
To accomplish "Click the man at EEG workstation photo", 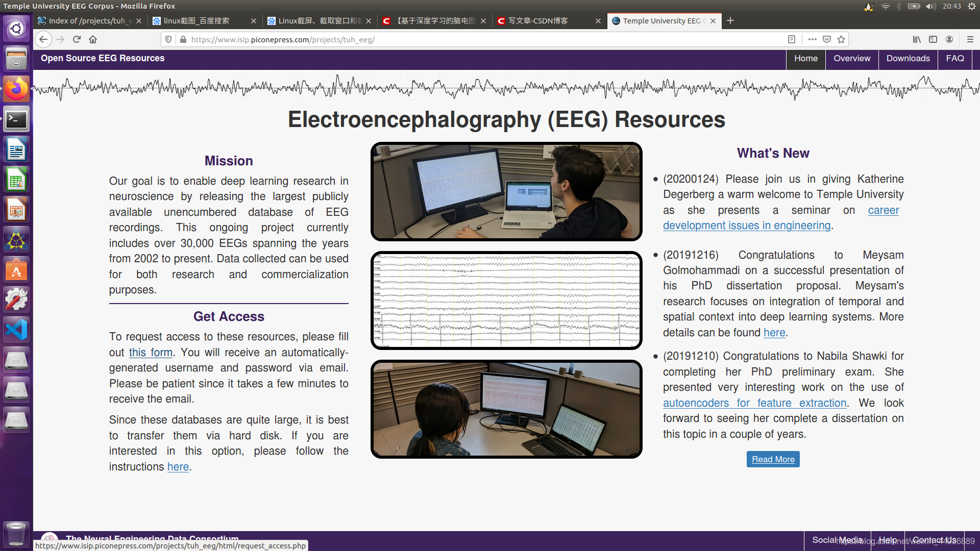I will click(506, 191).
